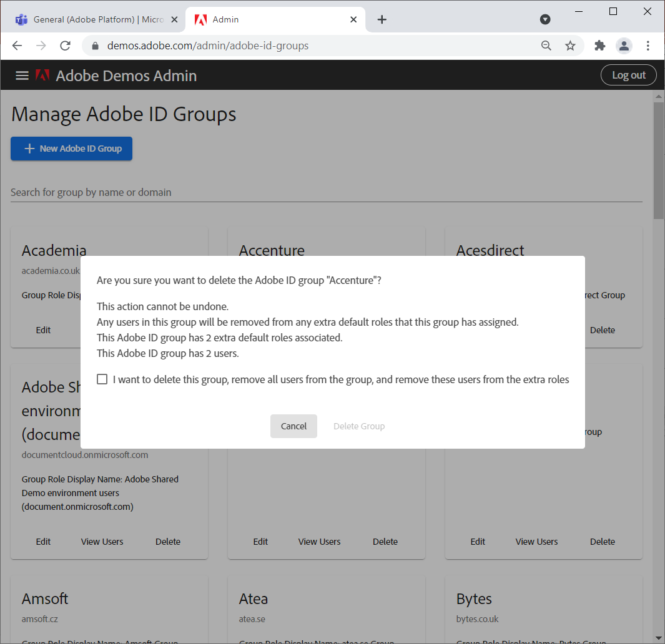Click the 'bytes.co.uk' domain text
665x644 pixels.
tap(477, 619)
